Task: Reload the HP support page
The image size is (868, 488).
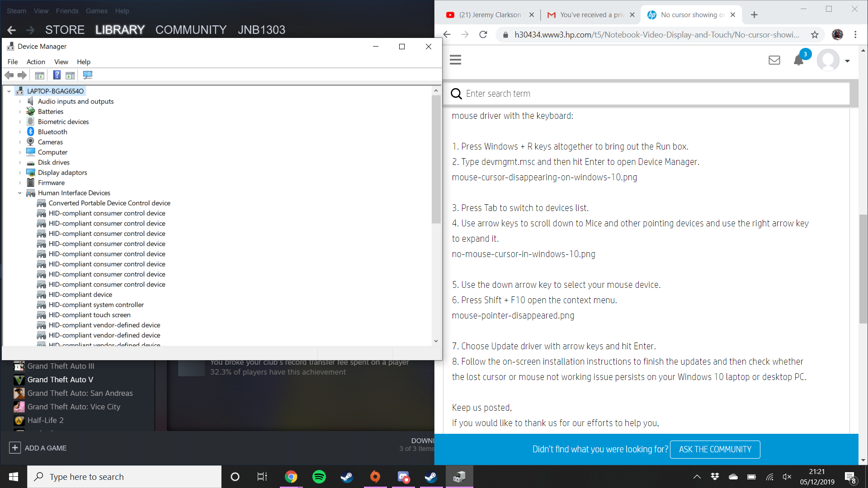Action: [483, 35]
